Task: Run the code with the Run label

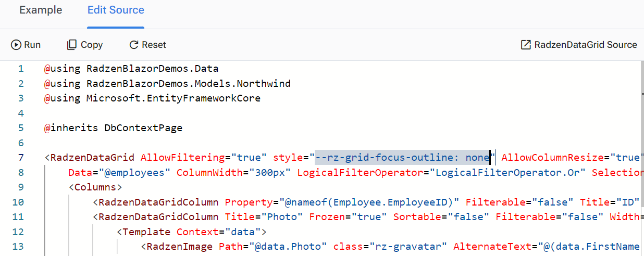Action: point(32,45)
